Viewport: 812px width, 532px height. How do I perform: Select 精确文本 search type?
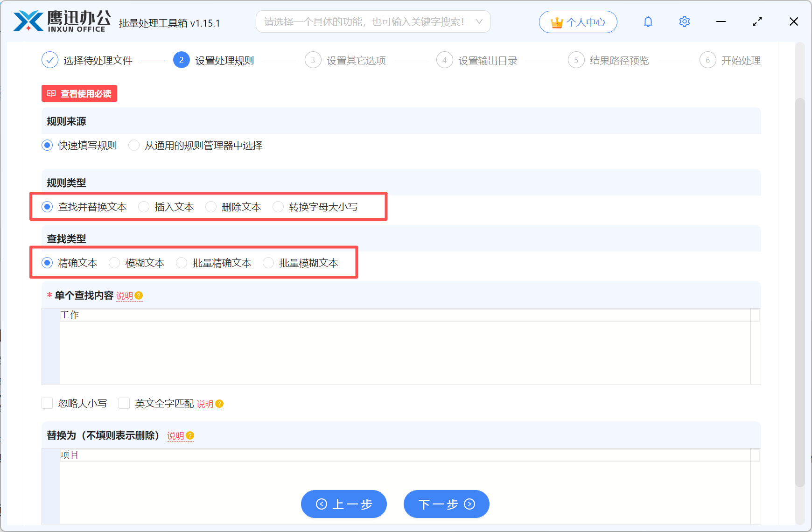pyautogui.click(x=47, y=263)
